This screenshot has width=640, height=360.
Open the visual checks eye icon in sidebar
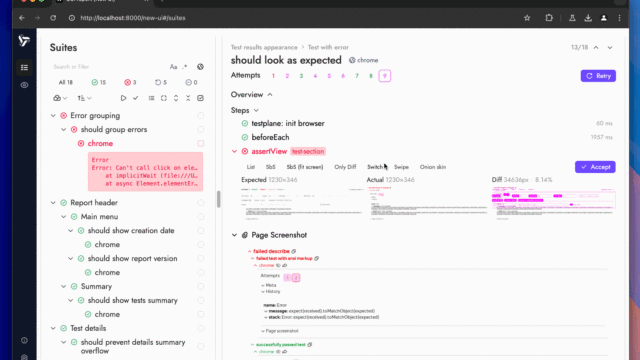pos(24,85)
